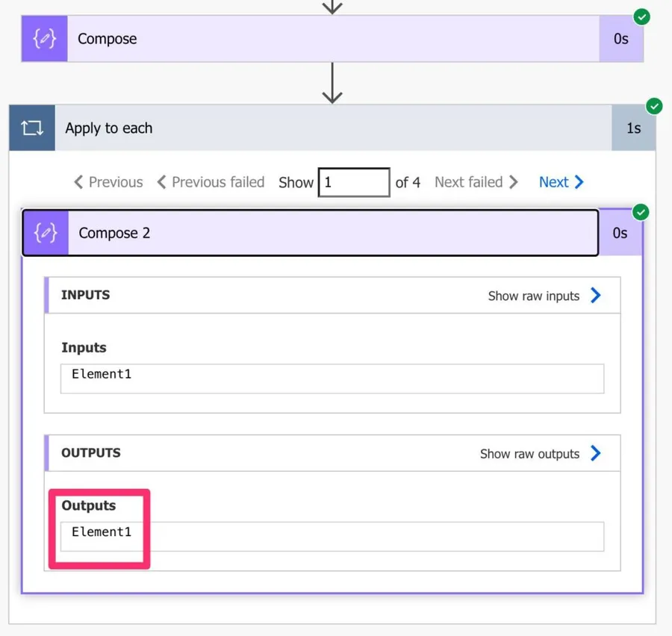This screenshot has height=636, width=672.
Task: Click the Inputs value box showing Element1
Action: click(x=332, y=378)
